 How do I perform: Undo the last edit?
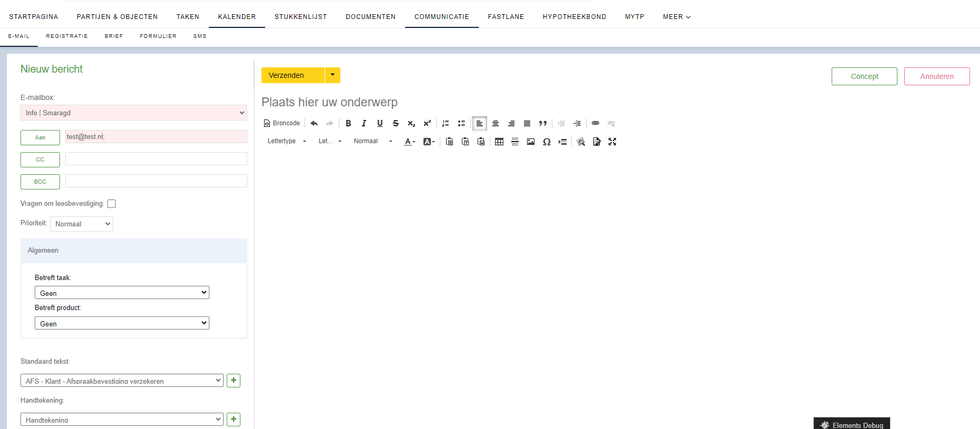point(314,123)
